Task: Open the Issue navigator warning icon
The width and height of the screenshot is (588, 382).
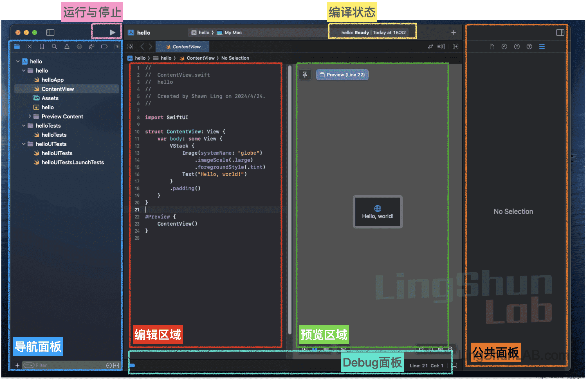Action: click(x=67, y=47)
